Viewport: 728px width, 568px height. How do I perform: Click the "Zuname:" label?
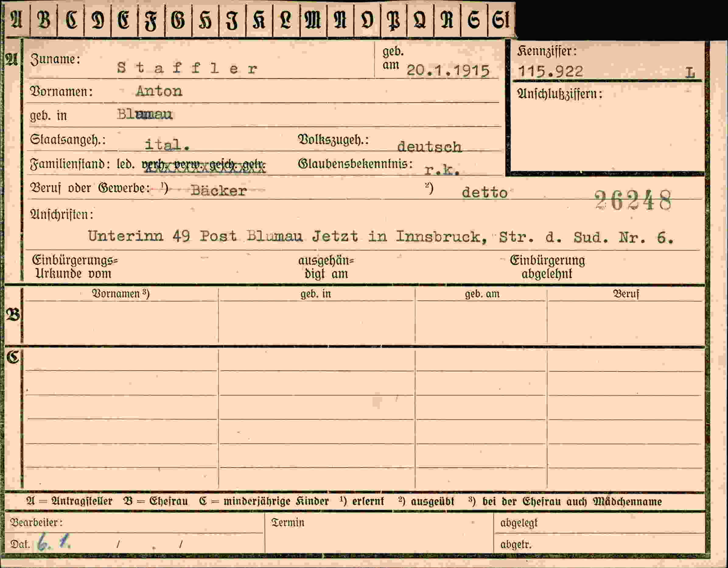click(55, 60)
